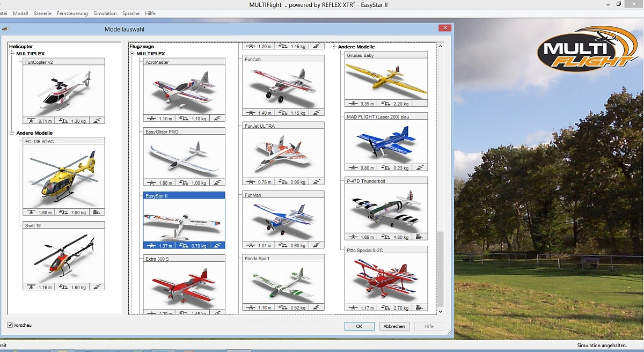
Task: Click the difficulty icon on EasyGlider PRO card
Action: pos(217,183)
